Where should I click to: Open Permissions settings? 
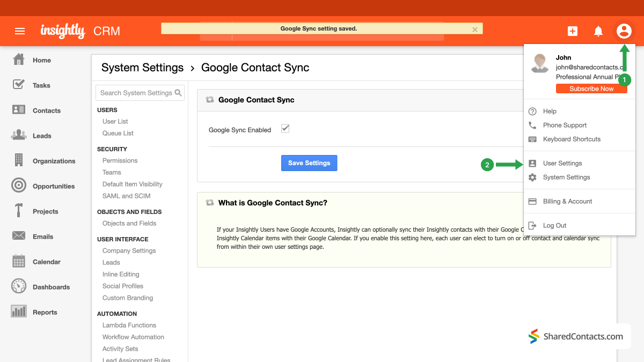tap(120, 160)
